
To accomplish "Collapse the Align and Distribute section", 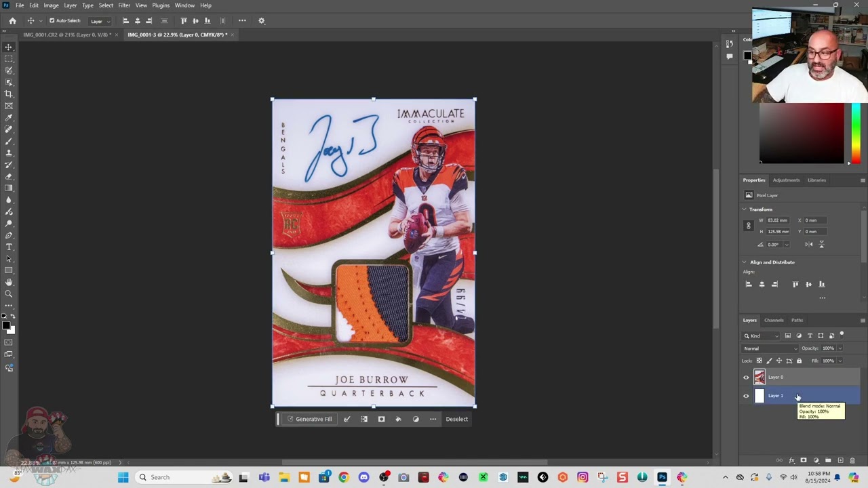I will click(x=745, y=262).
